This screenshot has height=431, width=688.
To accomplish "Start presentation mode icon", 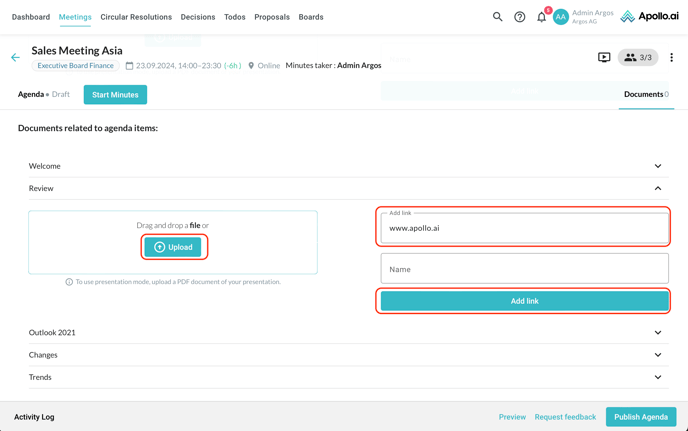I will coord(604,58).
